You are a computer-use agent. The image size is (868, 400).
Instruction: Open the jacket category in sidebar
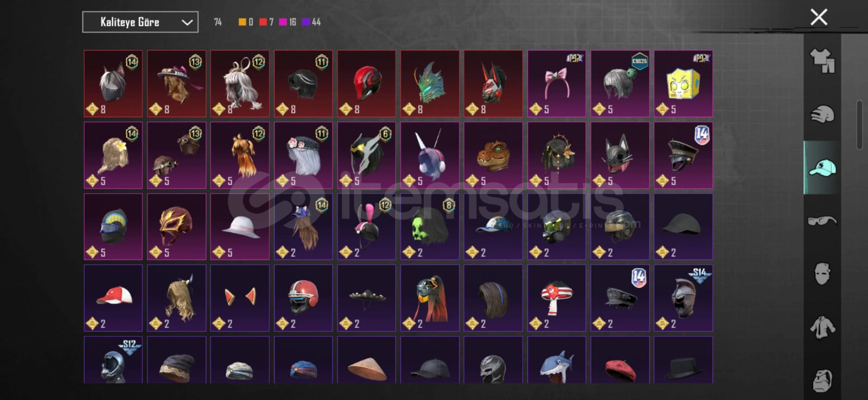coord(822,327)
